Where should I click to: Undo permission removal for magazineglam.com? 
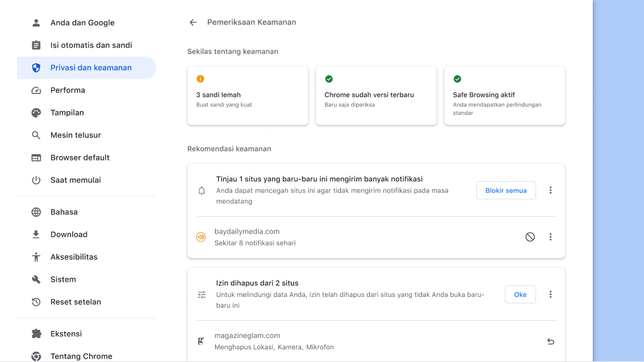click(x=551, y=341)
